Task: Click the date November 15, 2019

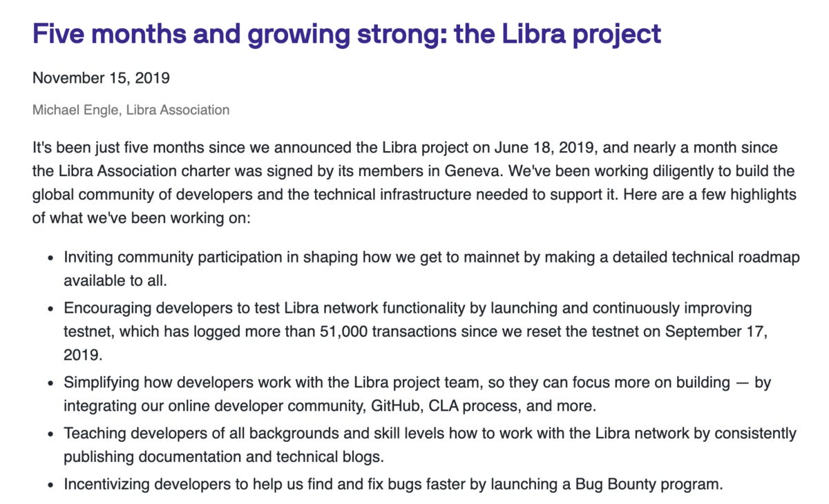Action: point(101,78)
